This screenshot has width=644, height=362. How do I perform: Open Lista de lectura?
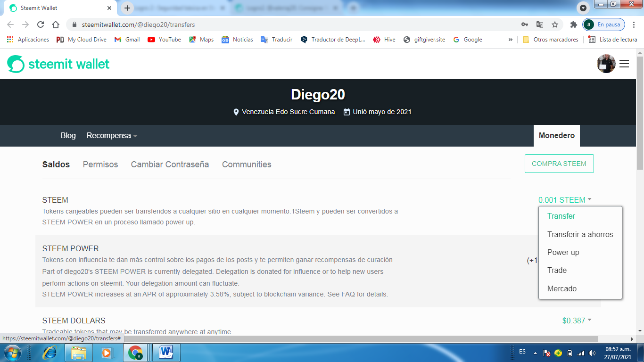point(613,40)
